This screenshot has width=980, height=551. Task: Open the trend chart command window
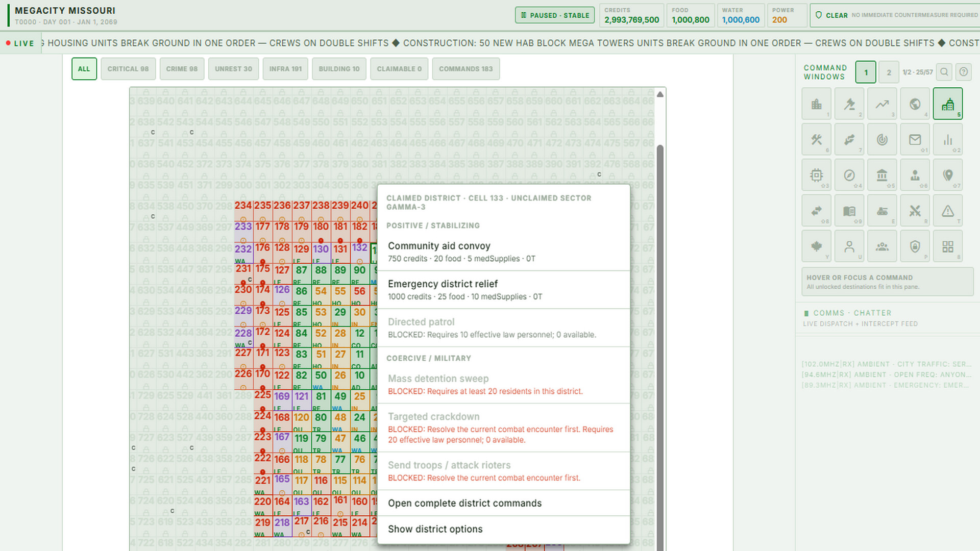click(882, 104)
